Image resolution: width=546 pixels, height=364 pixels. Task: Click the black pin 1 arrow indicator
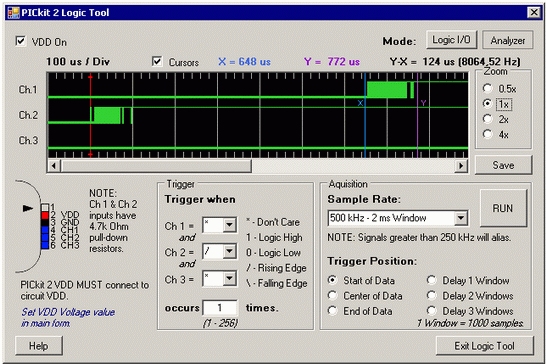pyautogui.click(x=28, y=208)
